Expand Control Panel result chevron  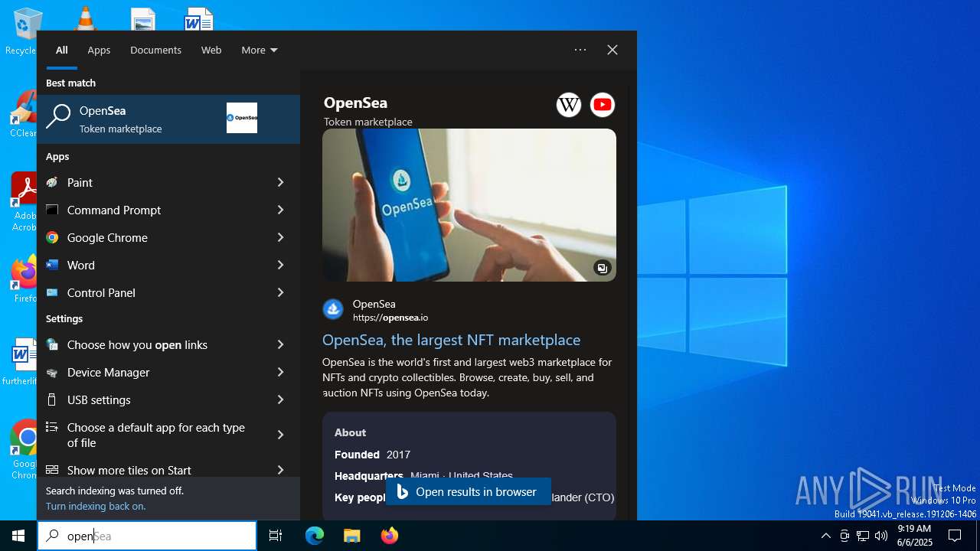click(x=280, y=292)
